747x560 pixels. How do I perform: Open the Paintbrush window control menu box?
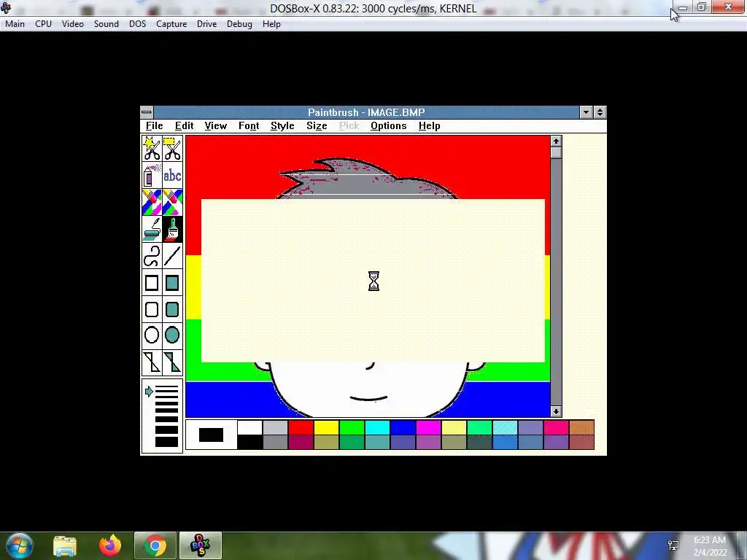point(147,112)
